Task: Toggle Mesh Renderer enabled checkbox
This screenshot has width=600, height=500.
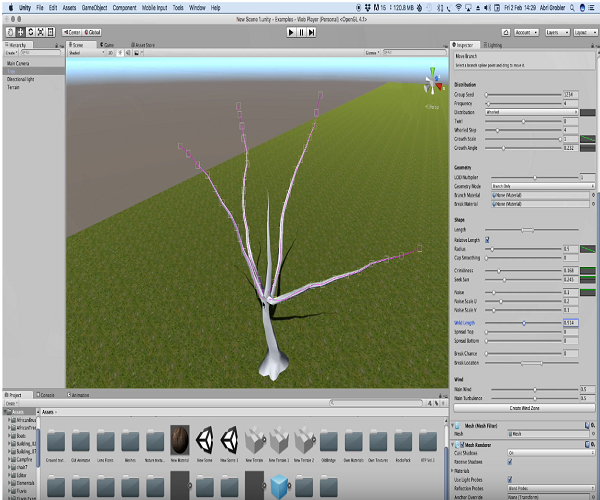Action: coord(462,445)
